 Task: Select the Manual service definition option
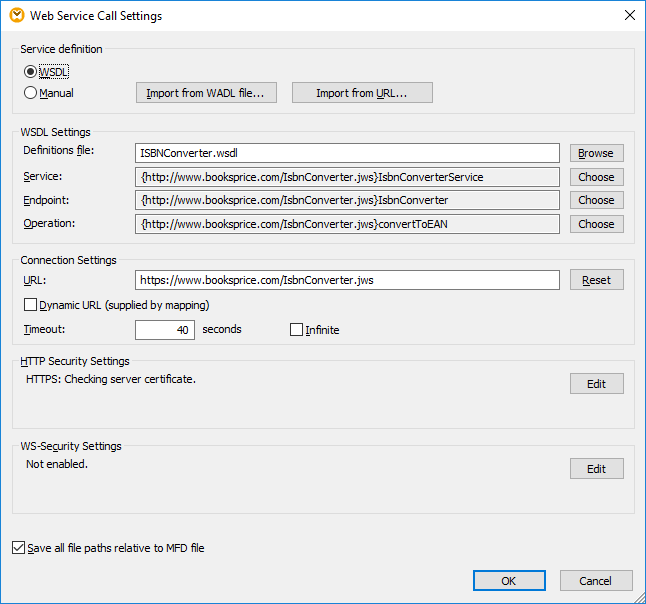tap(31, 93)
